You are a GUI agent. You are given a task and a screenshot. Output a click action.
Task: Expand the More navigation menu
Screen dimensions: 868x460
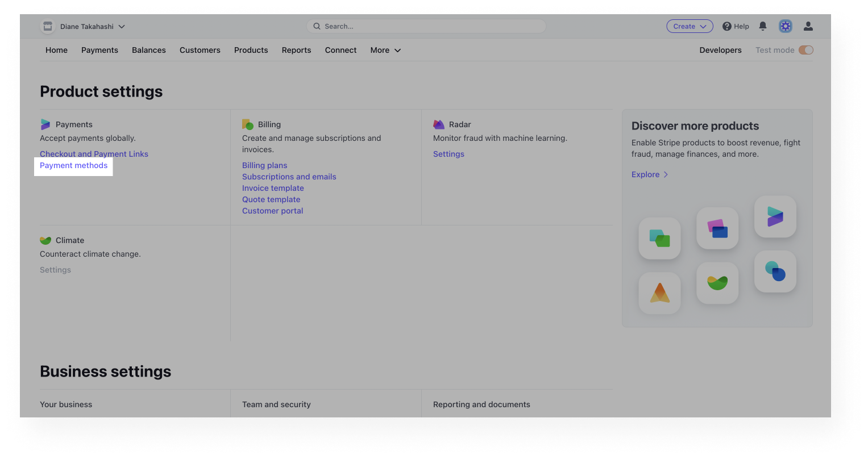(385, 50)
